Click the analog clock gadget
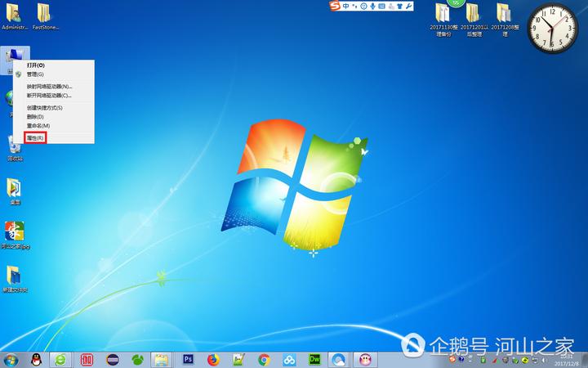Viewport: 588px width, 368px height. 552,28
